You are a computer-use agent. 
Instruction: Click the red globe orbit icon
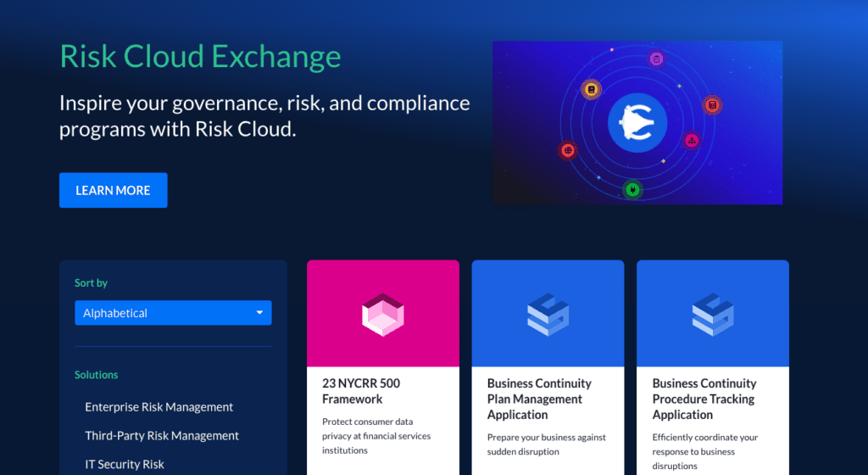(568, 150)
